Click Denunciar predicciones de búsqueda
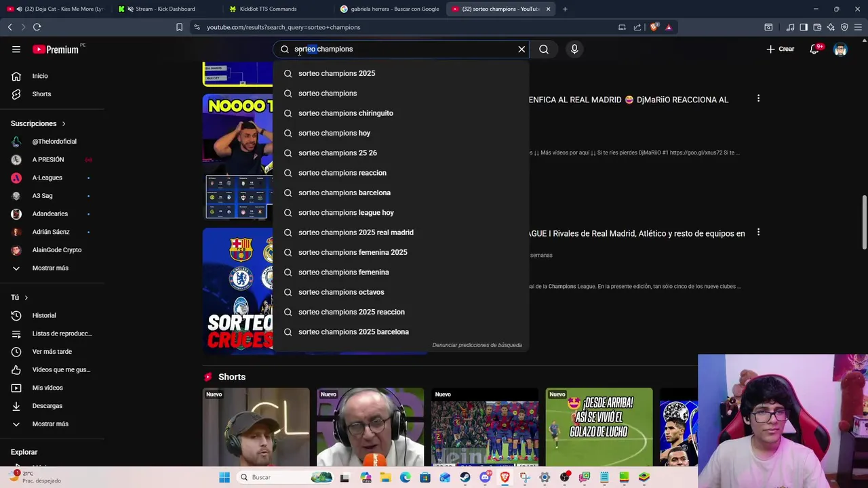The height and width of the screenshot is (488, 868). 477,345
